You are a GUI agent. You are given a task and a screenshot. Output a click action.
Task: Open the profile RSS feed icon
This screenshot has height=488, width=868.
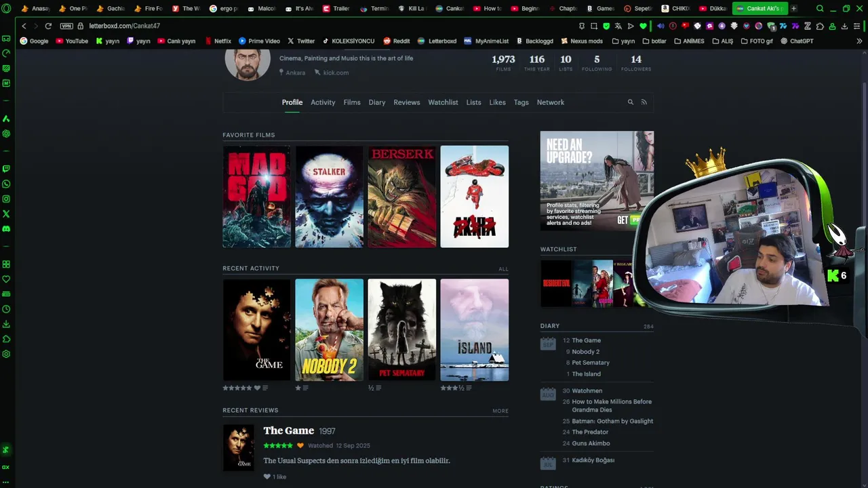[644, 102]
